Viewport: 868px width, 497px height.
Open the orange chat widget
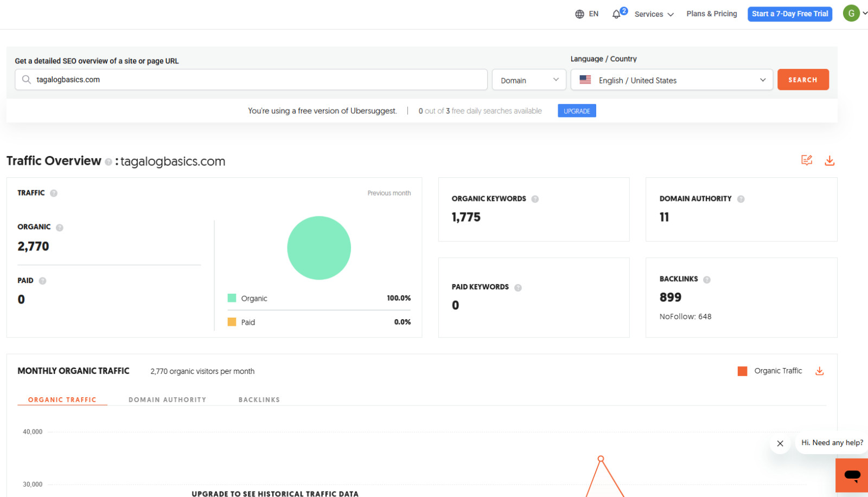click(852, 475)
